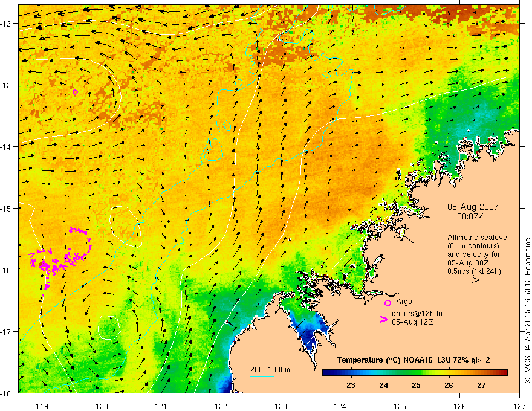Click the dark red end of the colorbar
This screenshot has width=532, height=411.
504,373
